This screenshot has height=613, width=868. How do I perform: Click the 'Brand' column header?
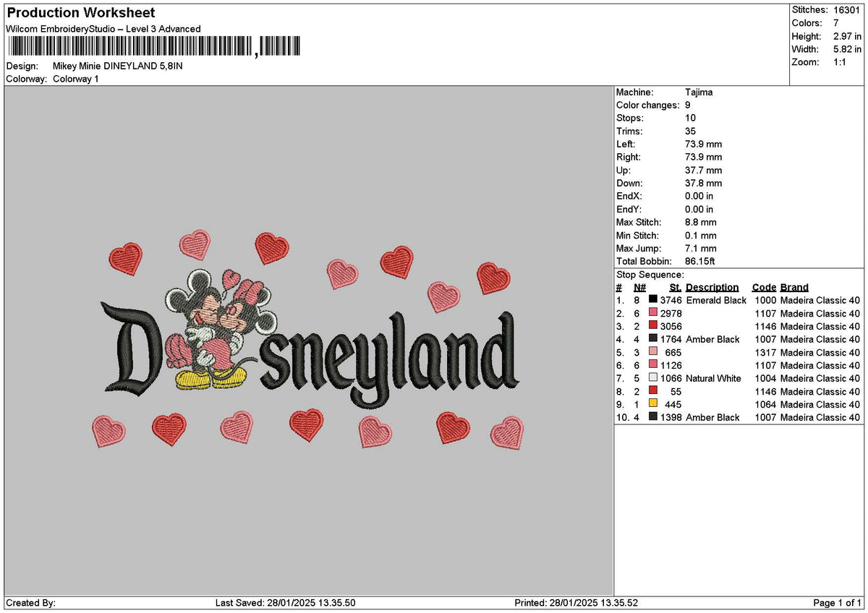click(794, 287)
